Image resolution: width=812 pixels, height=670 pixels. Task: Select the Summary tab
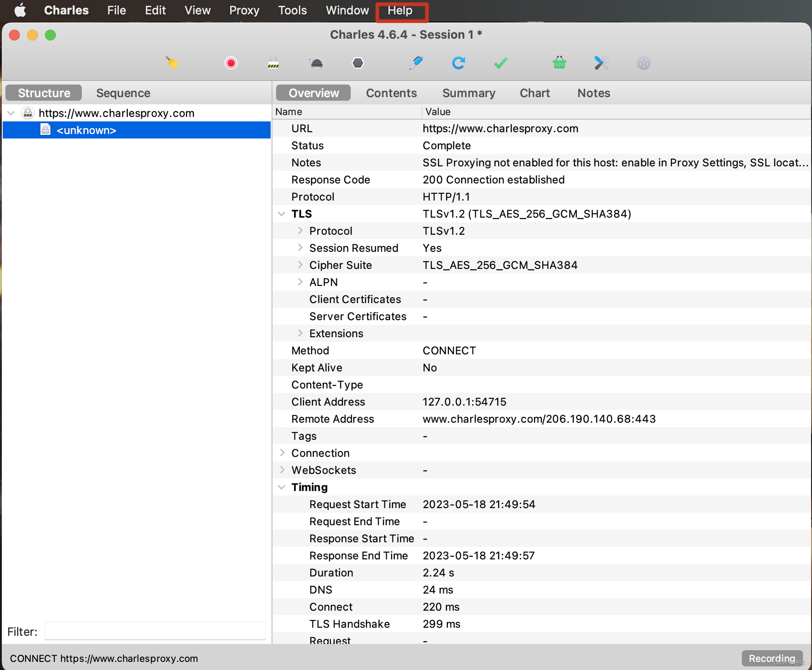[x=468, y=93]
